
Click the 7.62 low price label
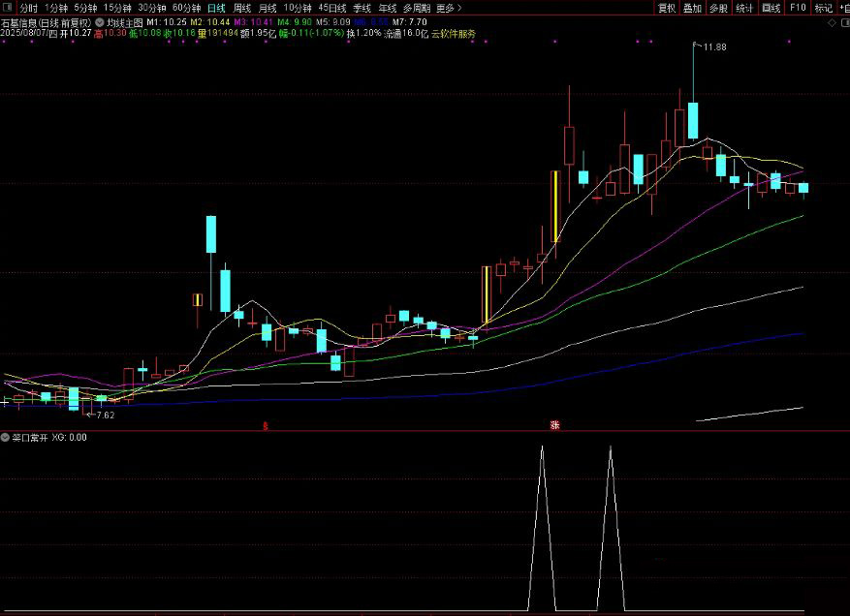click(x=104, y=415)
